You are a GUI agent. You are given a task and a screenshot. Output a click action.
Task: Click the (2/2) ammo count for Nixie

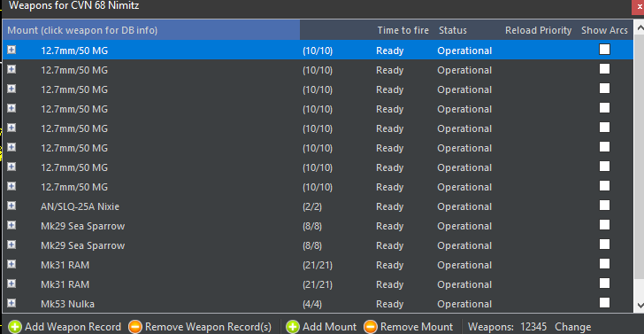[x=312, y=206]
